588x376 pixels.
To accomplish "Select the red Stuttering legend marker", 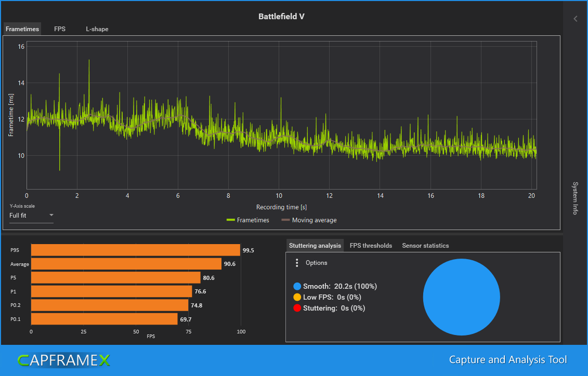I will [297, 308].
